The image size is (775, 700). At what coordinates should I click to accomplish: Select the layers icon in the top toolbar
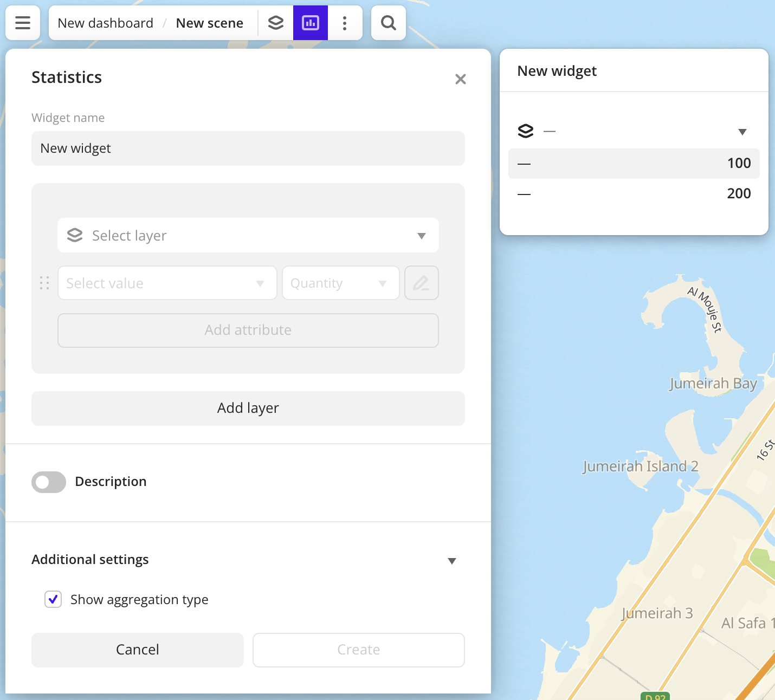point(276,23)
